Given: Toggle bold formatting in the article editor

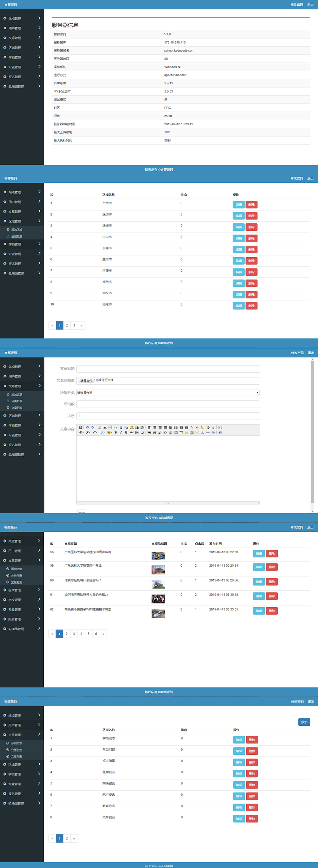Looking at the screenshot, I should tap(116, 432).
